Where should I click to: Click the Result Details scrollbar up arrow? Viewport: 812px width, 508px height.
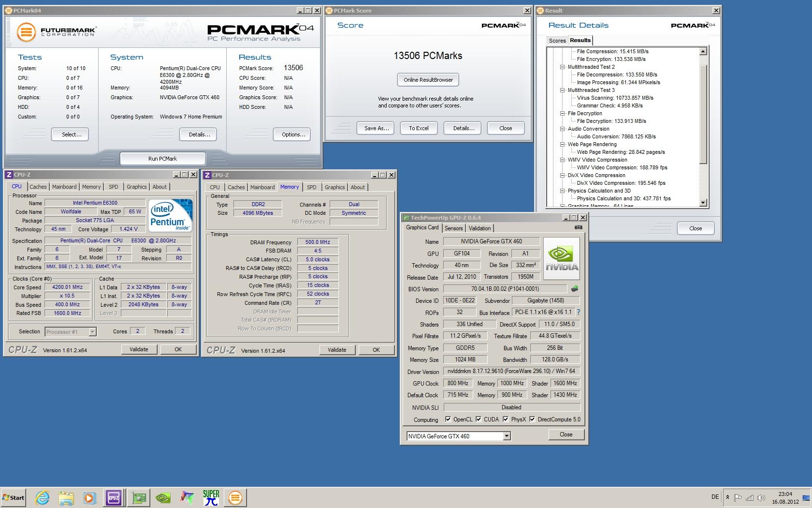click(x=703, y=51)
